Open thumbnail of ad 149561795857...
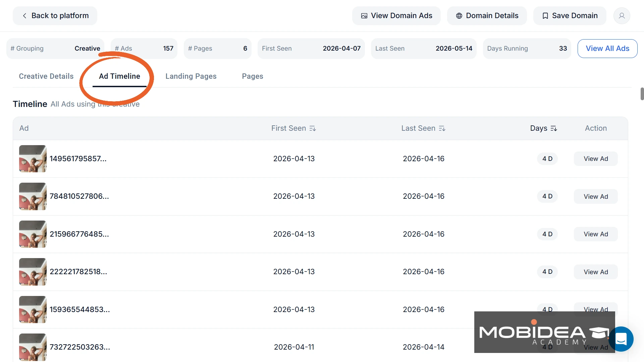This screenshot has height=362, width=644. point(33,159)
